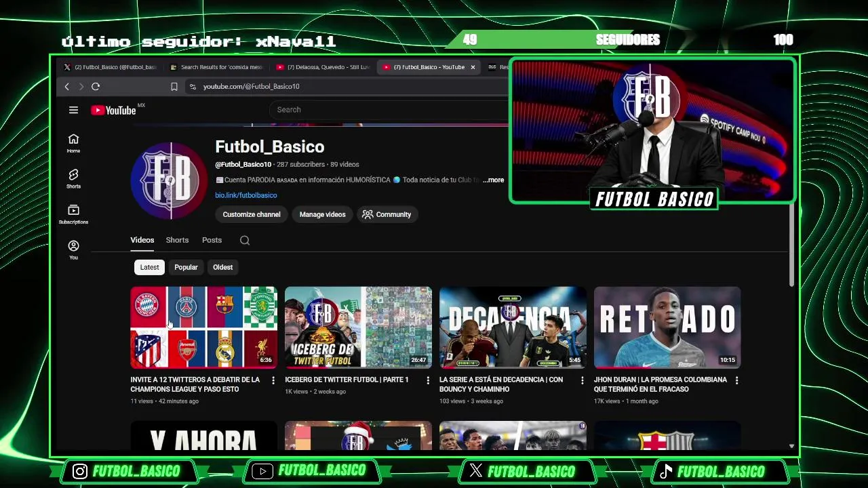Click the address bar URL youtube.com/@Futbol_Basico10
This screenshot has height=488, width=868.
pos(251,86)
